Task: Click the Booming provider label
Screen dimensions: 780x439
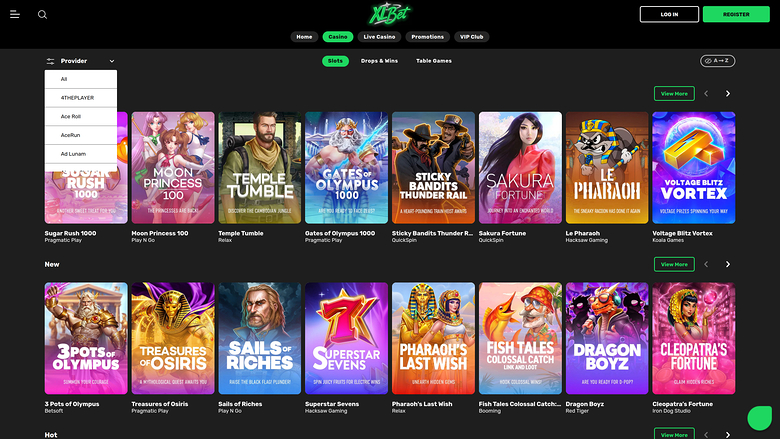Action: [489, 411]
